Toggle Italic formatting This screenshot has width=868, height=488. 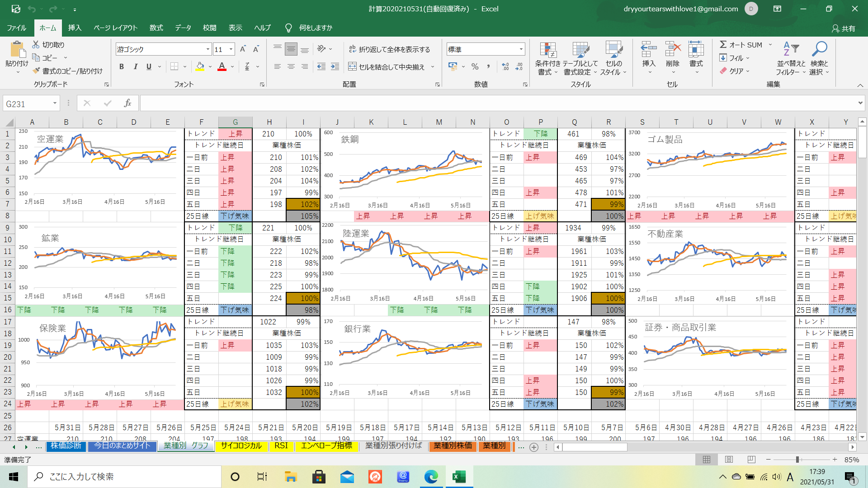point(135,67)
